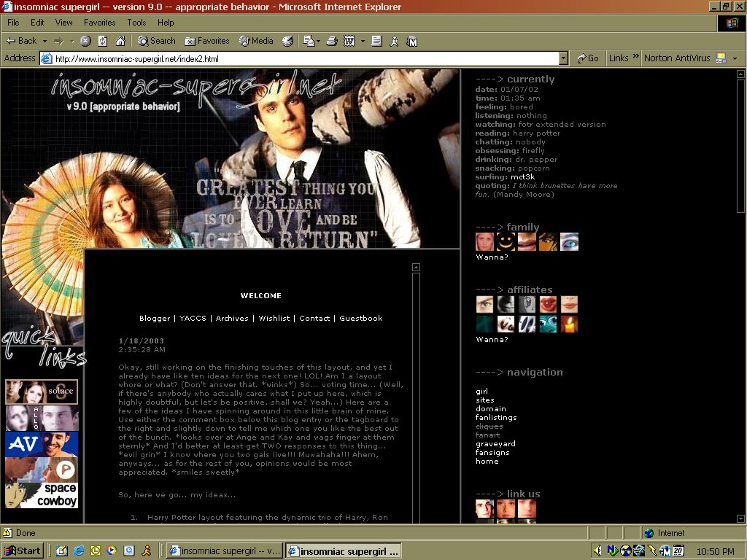Stop page loading with the Stop icon
747x560 pixels.
click(85, 42)
